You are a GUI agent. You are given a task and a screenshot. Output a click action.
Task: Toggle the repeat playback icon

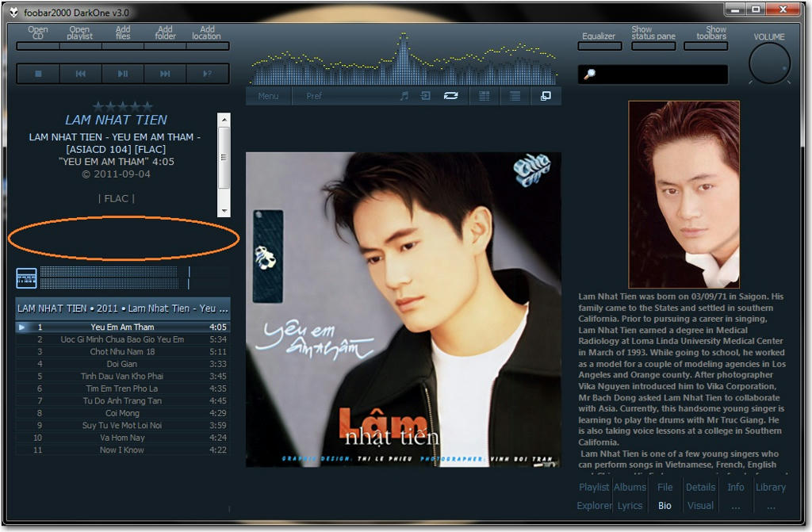(x=450, y=96)
